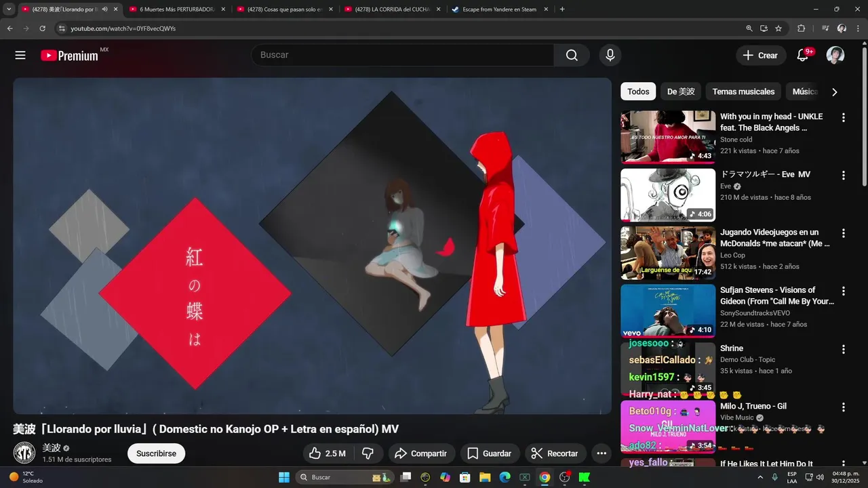This screenshot has width=868, height=488.
Task: Open the install app icon in address bar
Action: tap(764, 28)
